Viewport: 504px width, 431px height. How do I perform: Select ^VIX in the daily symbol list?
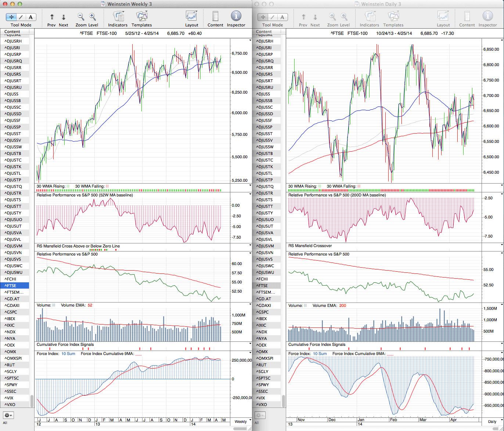click(x=261, y=398)
